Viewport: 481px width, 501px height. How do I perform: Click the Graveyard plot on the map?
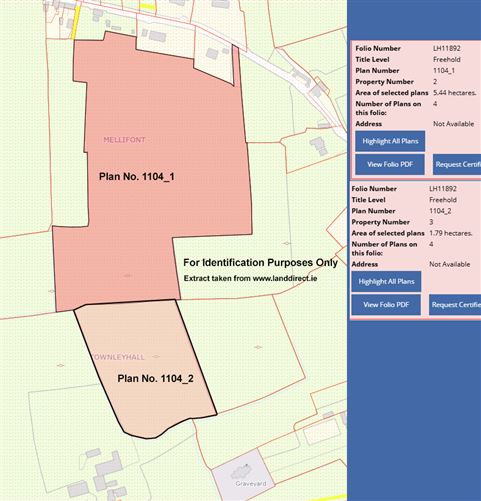coord(243,473)
